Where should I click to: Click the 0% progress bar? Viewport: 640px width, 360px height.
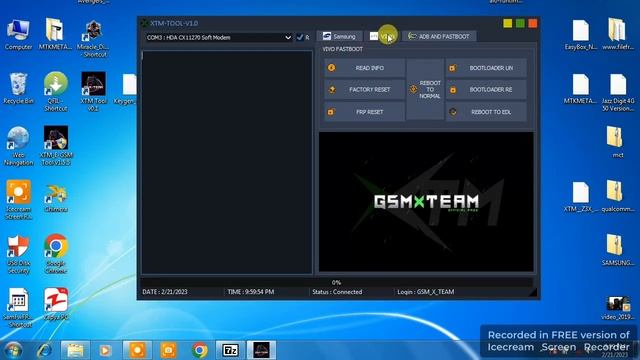point(336,282)
